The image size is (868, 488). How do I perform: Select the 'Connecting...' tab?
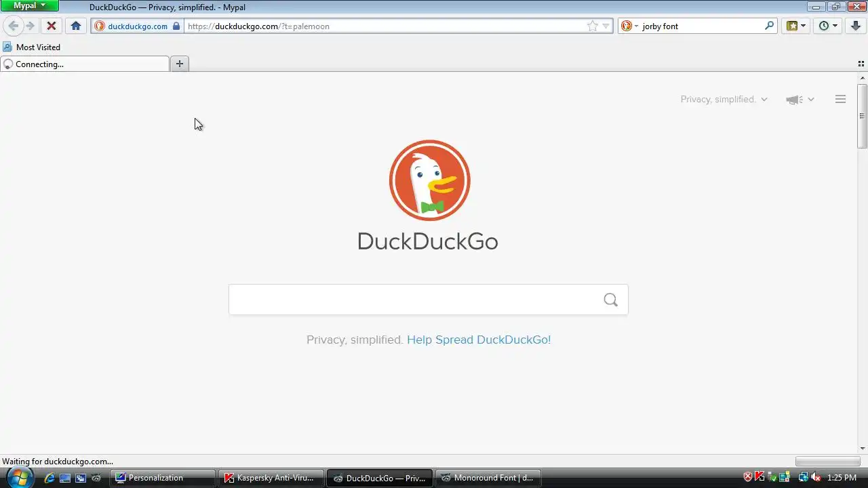(85, 64)
